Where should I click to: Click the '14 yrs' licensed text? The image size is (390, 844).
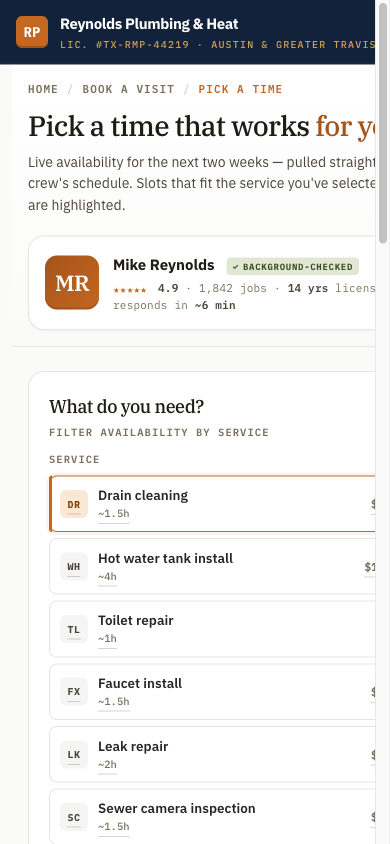[x=308, y=289]
